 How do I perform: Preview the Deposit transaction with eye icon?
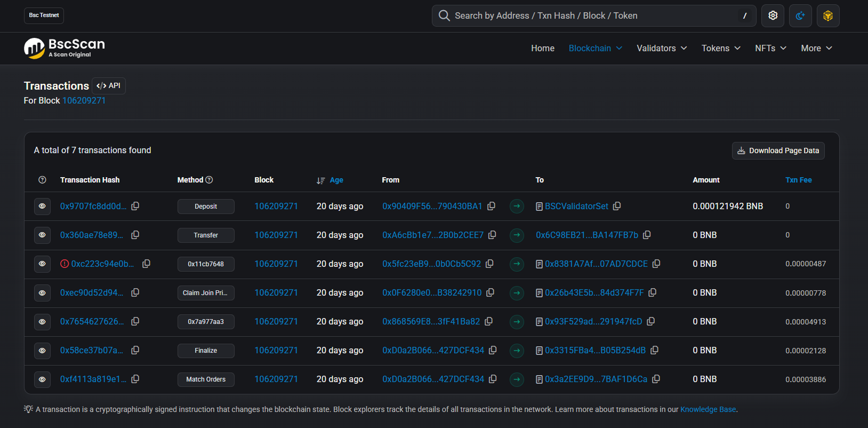click(42, 206)
